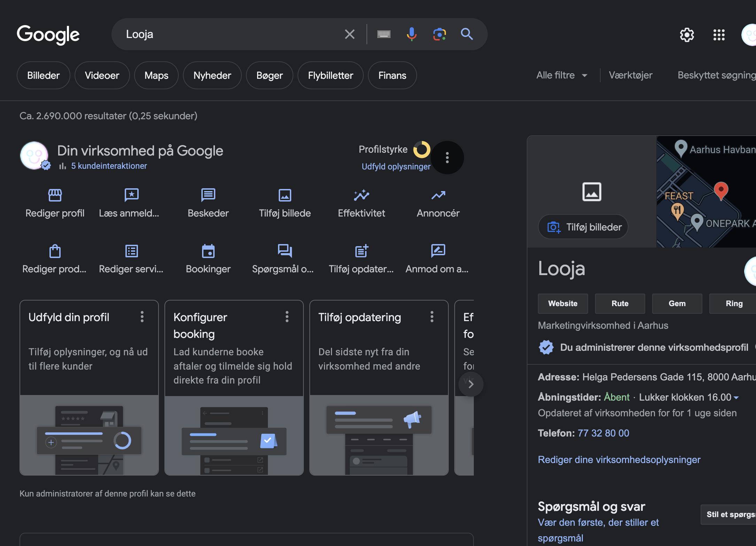Open Rediger produkter shortcut
The width and height of the screenshot is (756, 546).
click(55, 259)
